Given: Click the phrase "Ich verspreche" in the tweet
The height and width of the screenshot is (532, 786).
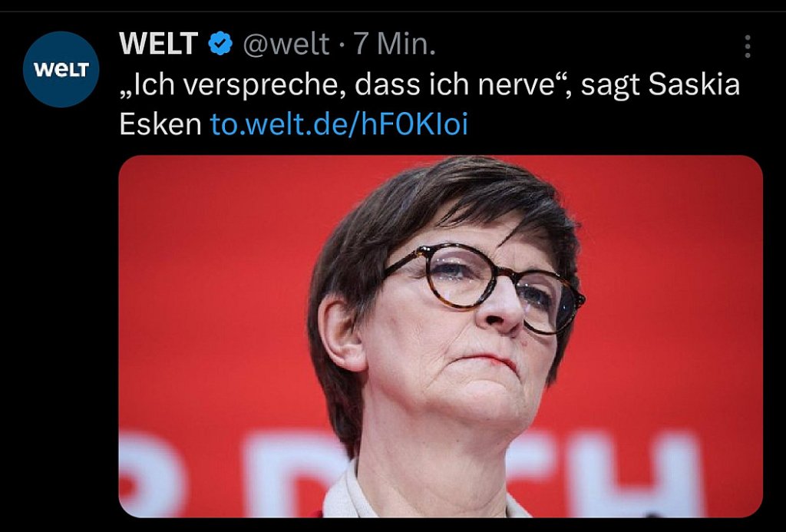Looking at the screenshot, I should (x=228, y=84).
